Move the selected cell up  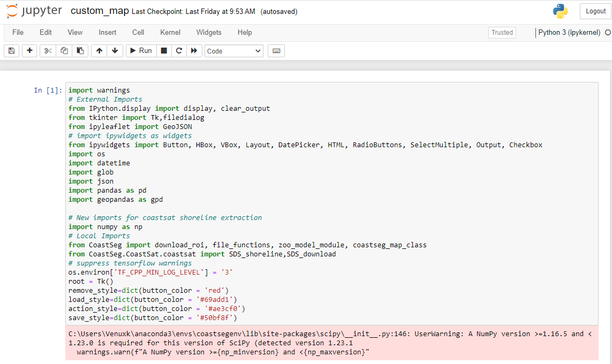(100, 50)
